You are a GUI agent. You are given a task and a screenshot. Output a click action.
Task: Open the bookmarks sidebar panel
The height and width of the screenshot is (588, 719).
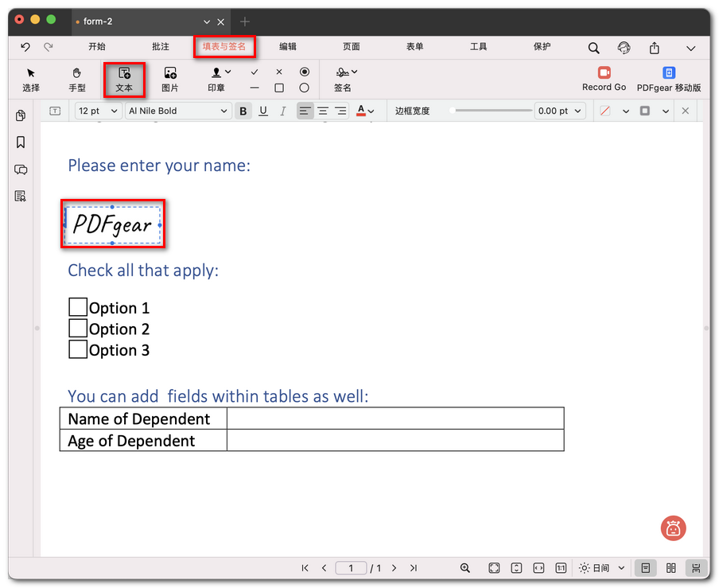21,142
